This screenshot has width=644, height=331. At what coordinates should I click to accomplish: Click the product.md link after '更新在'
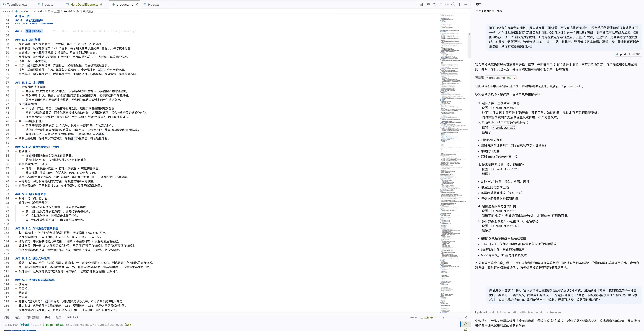(x=570, y=86)
